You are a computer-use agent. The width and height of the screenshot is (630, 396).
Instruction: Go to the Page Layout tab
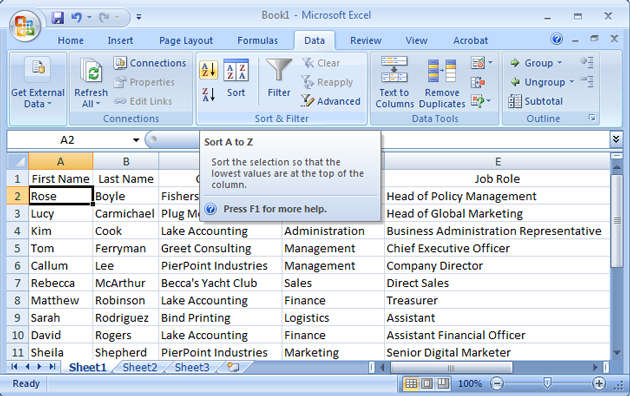tap(186, 41)
